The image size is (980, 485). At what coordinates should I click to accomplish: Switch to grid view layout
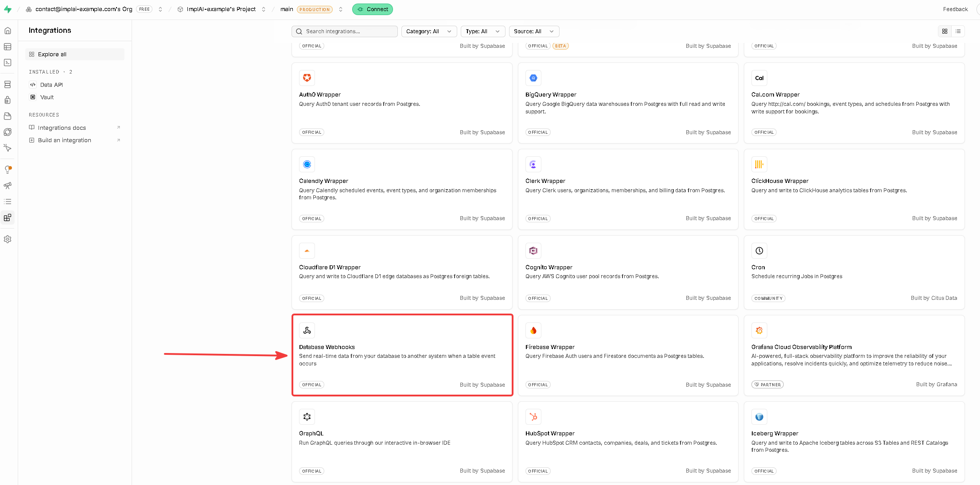point(945,31)
